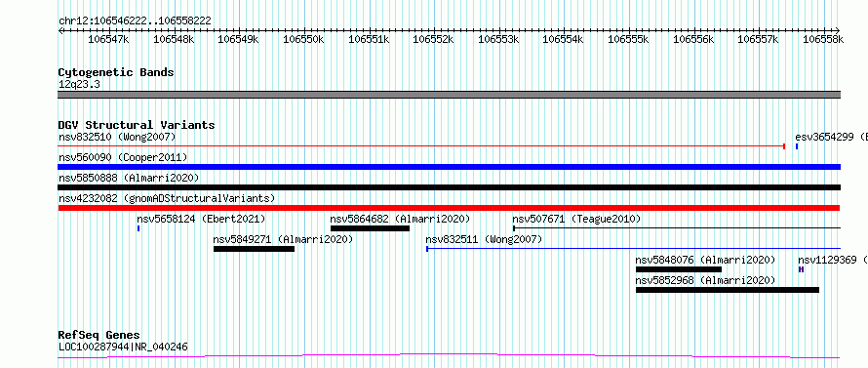Click the ruler's right end arrow
The width and height of the screenshot is (868, 368).
(x=838, y=30)
